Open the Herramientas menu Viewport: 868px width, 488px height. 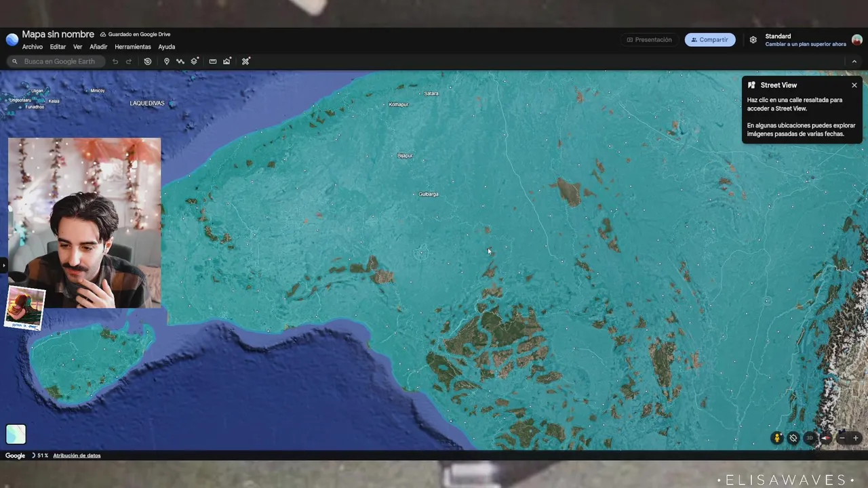click(x=133, y=47)
